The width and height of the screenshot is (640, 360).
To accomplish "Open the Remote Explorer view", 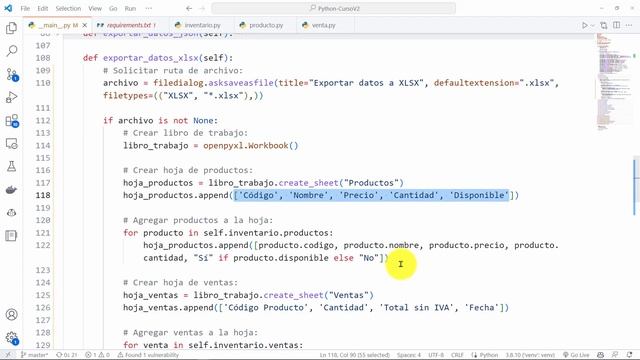I will coord(11,144).
